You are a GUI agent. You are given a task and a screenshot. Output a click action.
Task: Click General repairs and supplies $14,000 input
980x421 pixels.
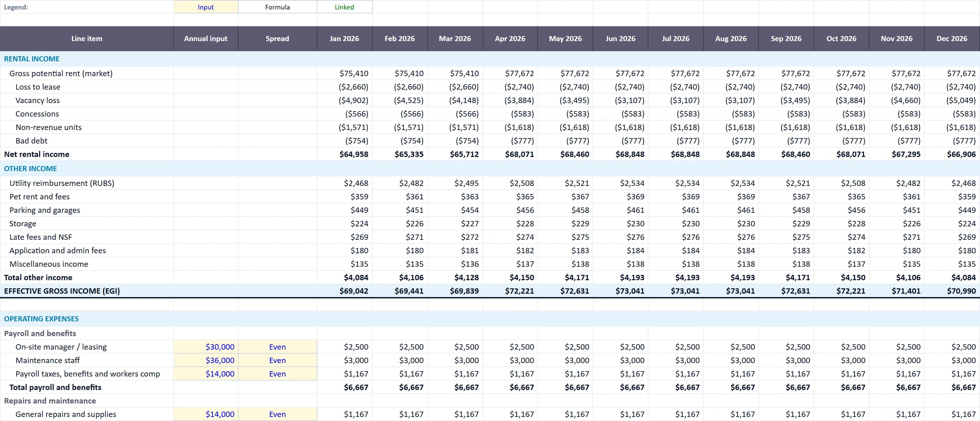(x=206, y=414)
